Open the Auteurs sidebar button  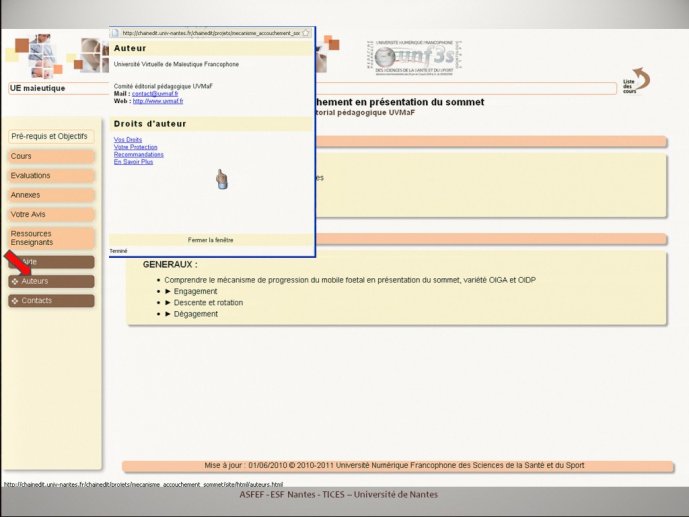tap(51, 281)
